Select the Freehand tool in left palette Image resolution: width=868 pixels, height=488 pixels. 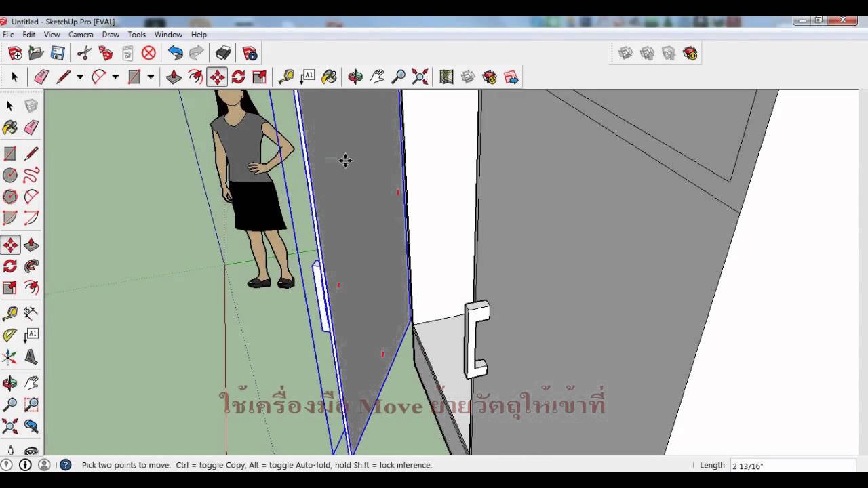point(31,176)
